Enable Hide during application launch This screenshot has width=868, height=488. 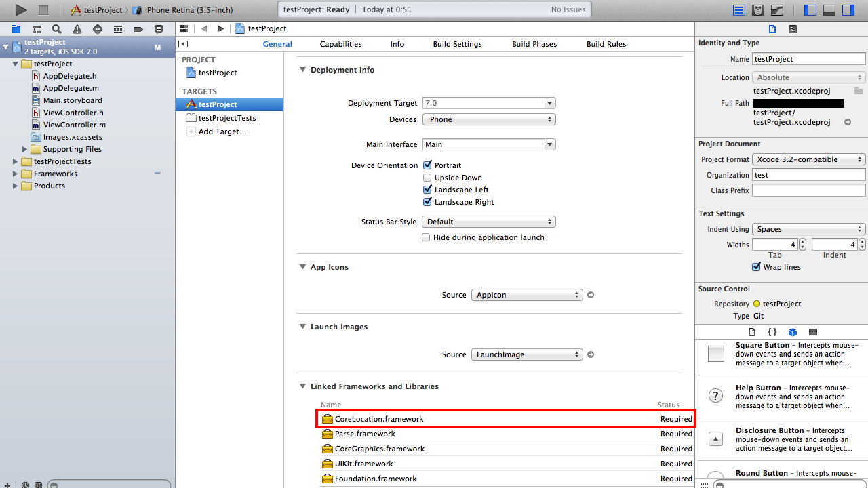pos(426,237)
